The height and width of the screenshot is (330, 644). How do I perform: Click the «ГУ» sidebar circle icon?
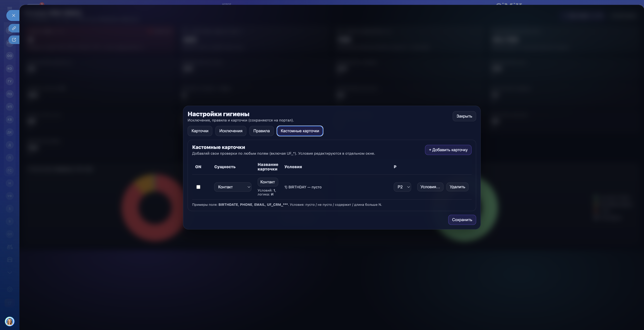point(10,81)
